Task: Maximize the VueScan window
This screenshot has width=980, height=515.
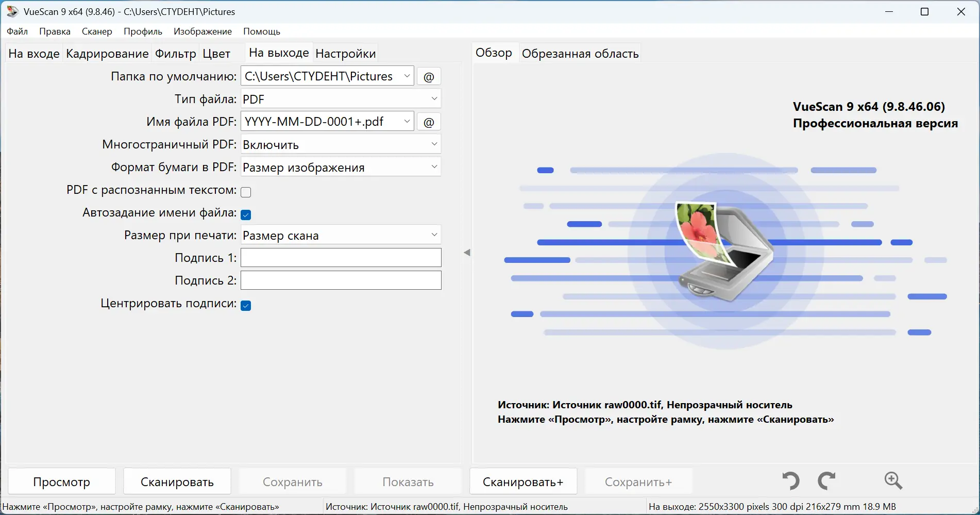Action: click(925, 11)
